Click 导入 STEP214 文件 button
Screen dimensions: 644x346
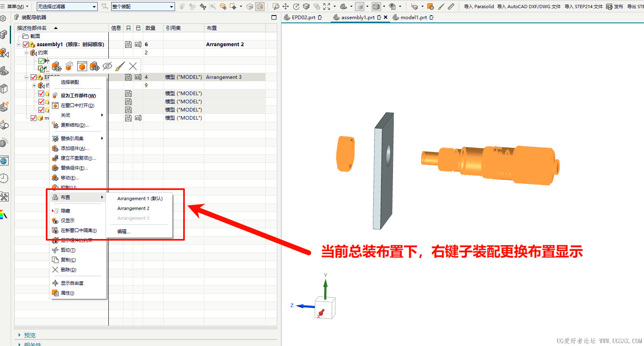pos(583,7)
